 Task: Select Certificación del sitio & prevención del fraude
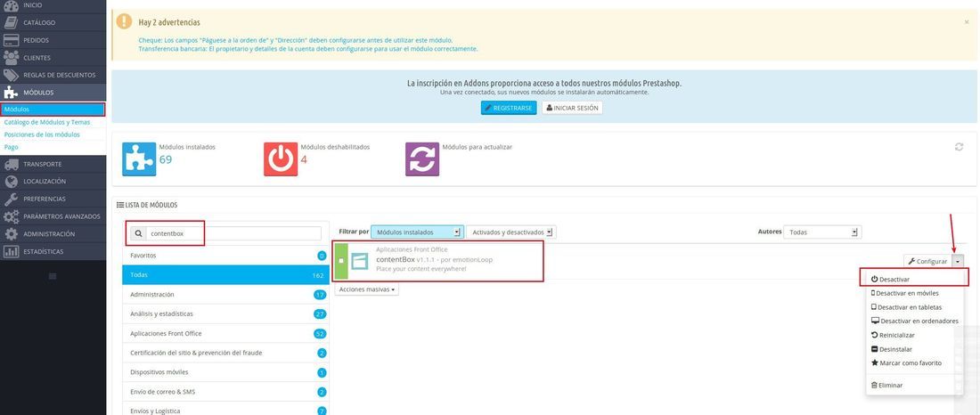225,353
